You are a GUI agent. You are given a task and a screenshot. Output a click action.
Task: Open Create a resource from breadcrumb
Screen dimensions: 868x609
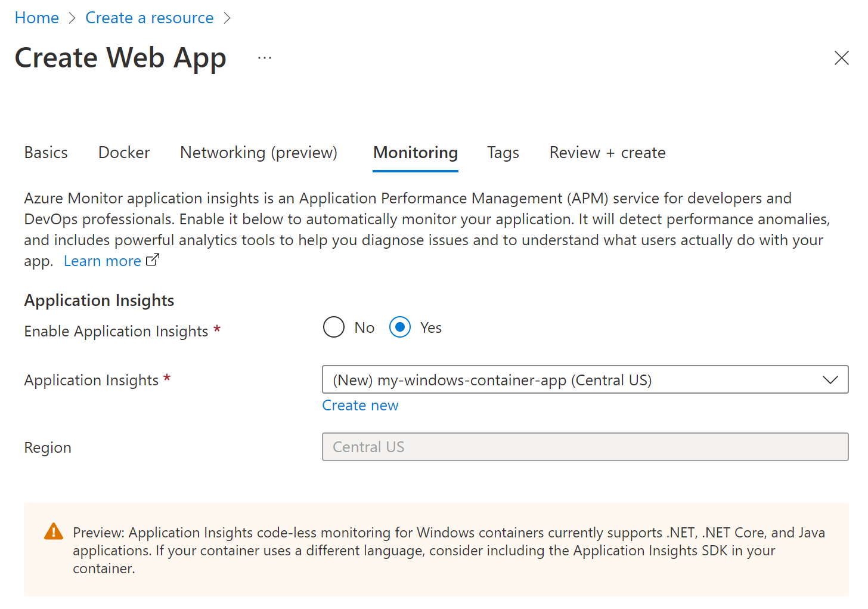pos(149,17)
